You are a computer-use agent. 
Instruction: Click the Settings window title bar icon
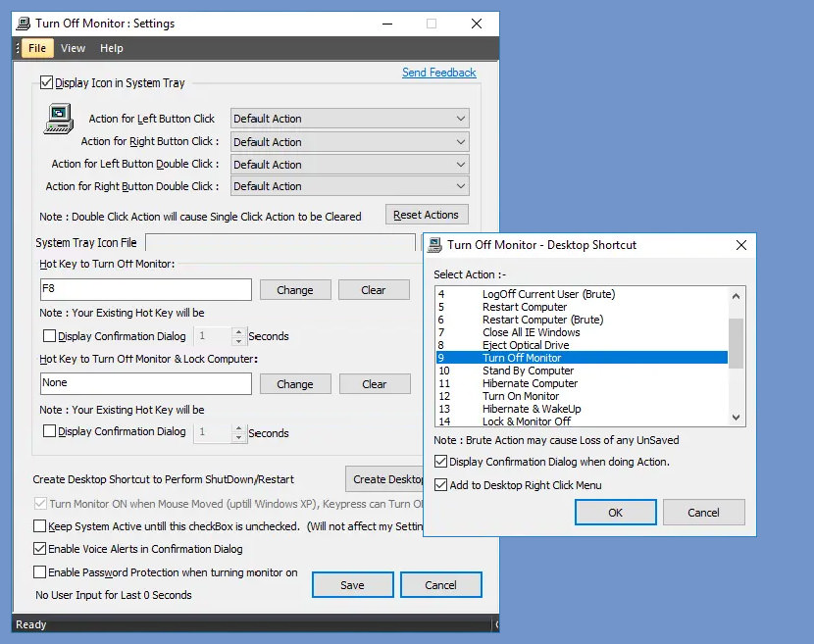[24, 24]
